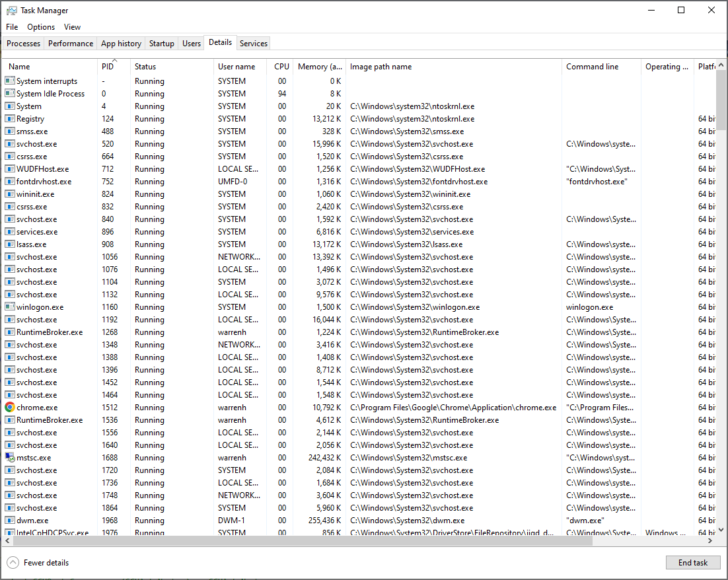This screenshot has width=728, height=580.
Task: Click the System Idle Process icon
Action: click(10, 93)
